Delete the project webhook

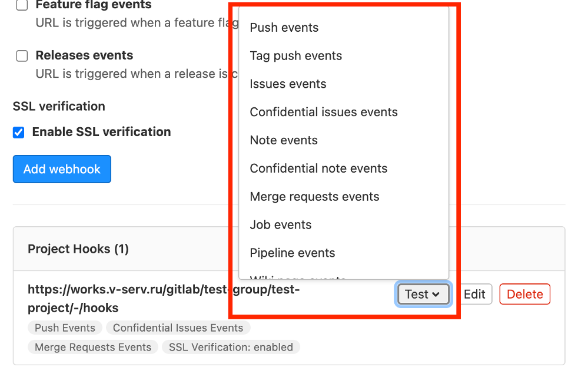pos(524,294)
